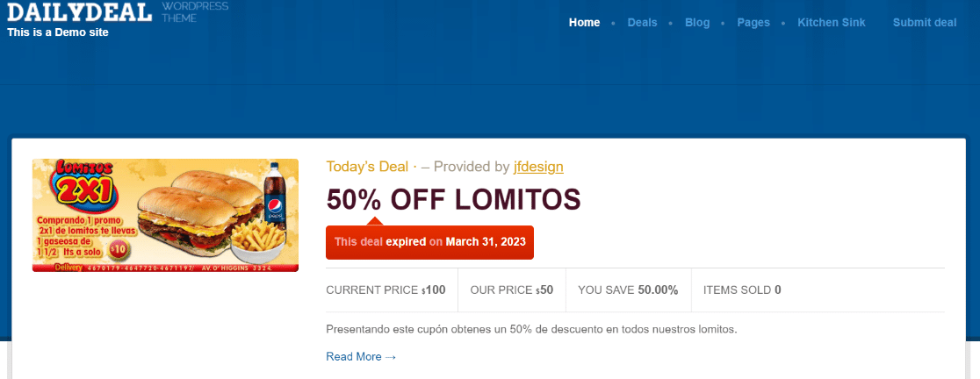Click the red deal expired badge
980x379 pixels.
click(x=429, y=242)
